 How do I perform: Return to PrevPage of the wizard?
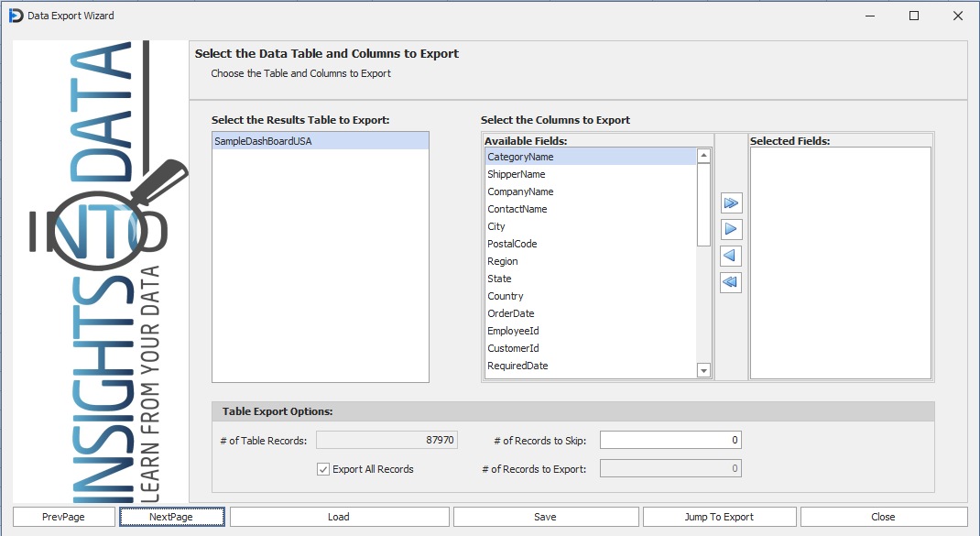[x=63, y=517]
